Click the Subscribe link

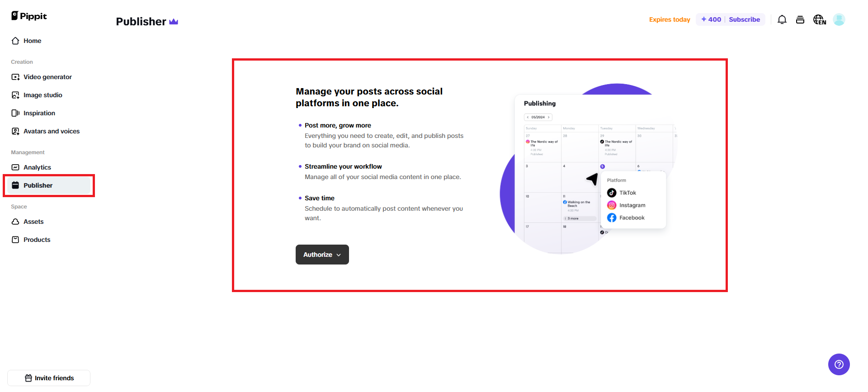pos(744,19)
